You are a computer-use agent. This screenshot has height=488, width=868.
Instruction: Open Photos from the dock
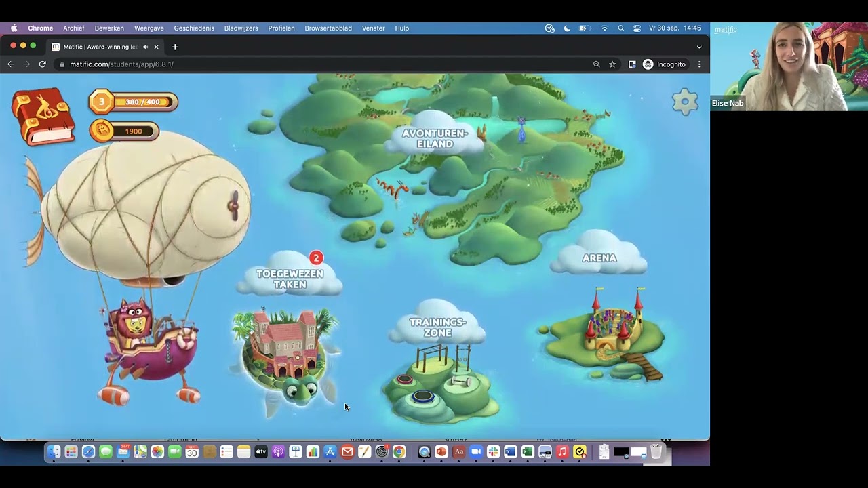click(157, 452)
